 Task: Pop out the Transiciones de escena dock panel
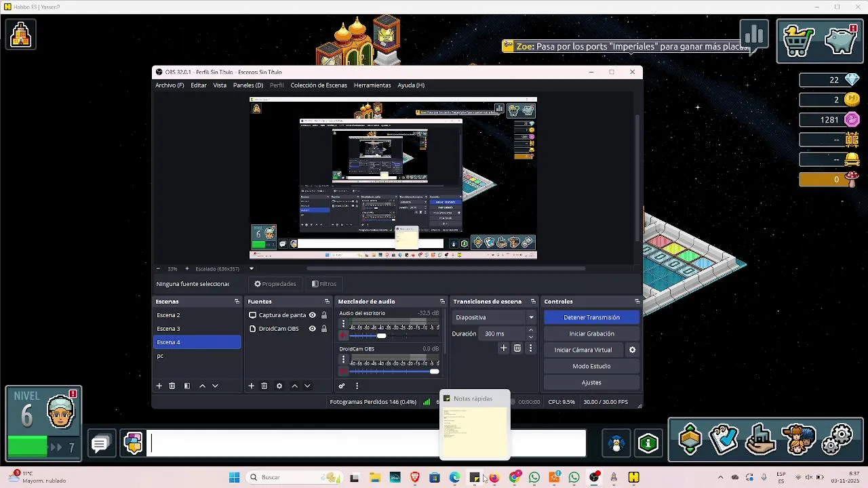533,302
